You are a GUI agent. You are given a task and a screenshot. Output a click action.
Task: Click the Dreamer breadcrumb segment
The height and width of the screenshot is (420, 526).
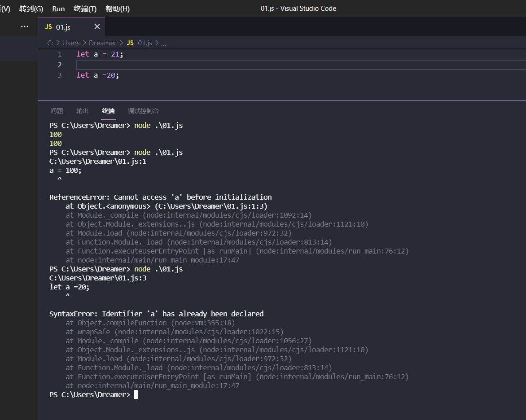(x=103, y=43)
